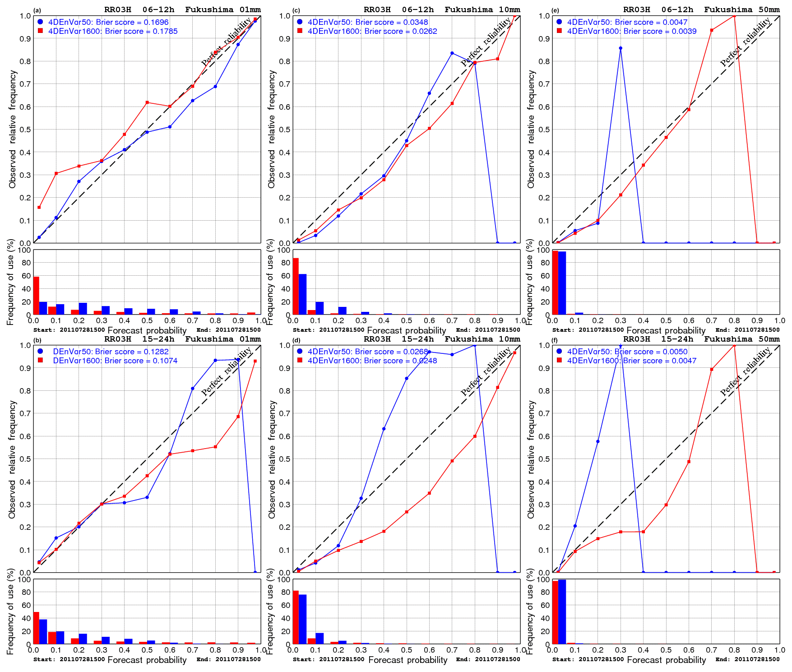Select 'Perfect reliability' label in panel (c)
The image size is (792, 672).
(486, 42)
